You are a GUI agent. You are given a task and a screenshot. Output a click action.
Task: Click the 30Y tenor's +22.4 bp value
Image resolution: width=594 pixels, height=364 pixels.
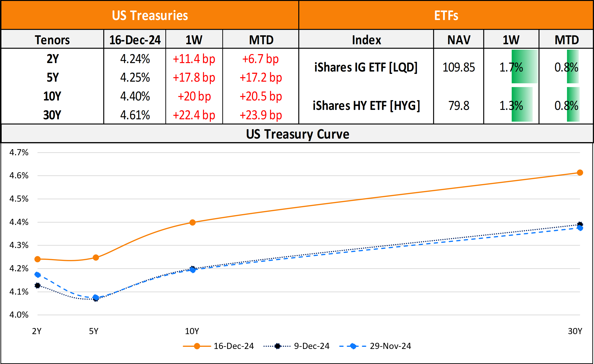194,115
